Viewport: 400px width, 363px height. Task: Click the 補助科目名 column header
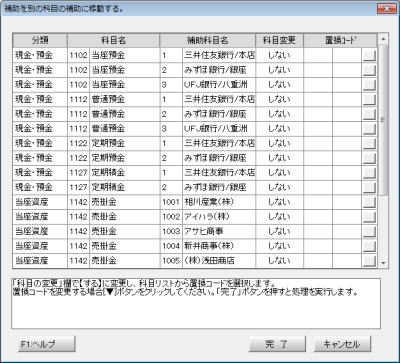click(x=208, y=40)
